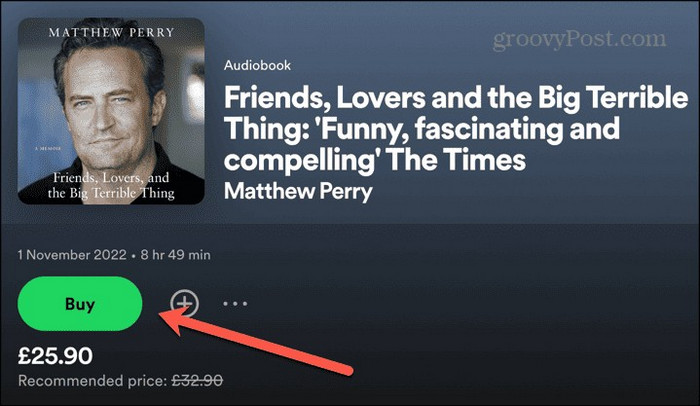Open the three-dot more options menu

pos(234,303)
